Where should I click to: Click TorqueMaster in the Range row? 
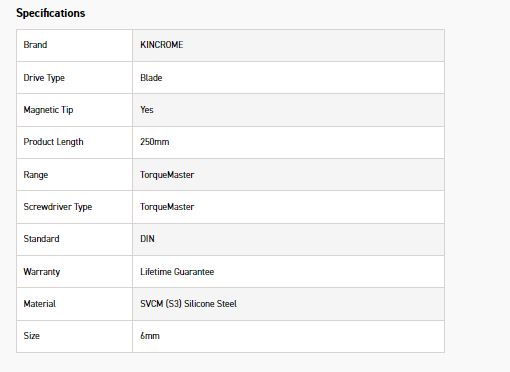167,175
